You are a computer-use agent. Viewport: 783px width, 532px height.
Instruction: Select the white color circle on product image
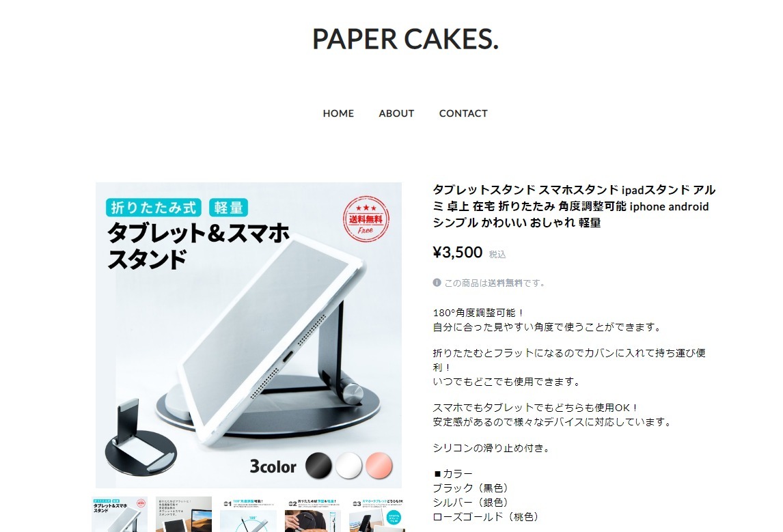coord(348,465)
